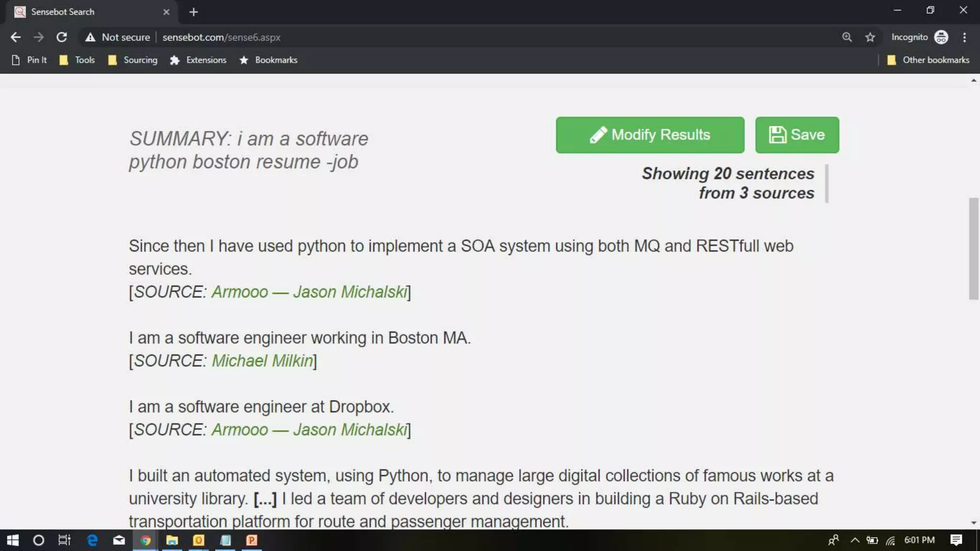Open Chrome three-dot menu

click(x=964, y=37)
